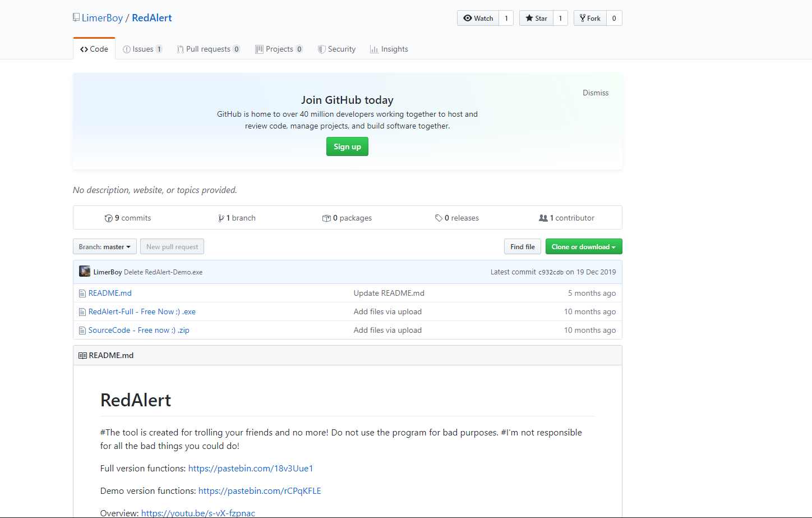
Task: Click the file icon beside RedAlert-Full .exe
Action: (82, 312)
